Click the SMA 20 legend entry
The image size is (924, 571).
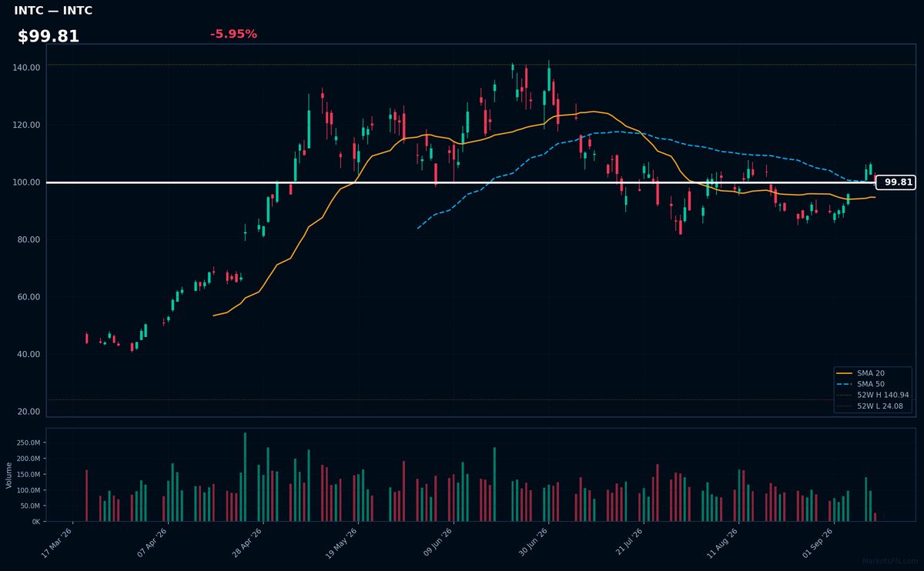pos(859,372)
